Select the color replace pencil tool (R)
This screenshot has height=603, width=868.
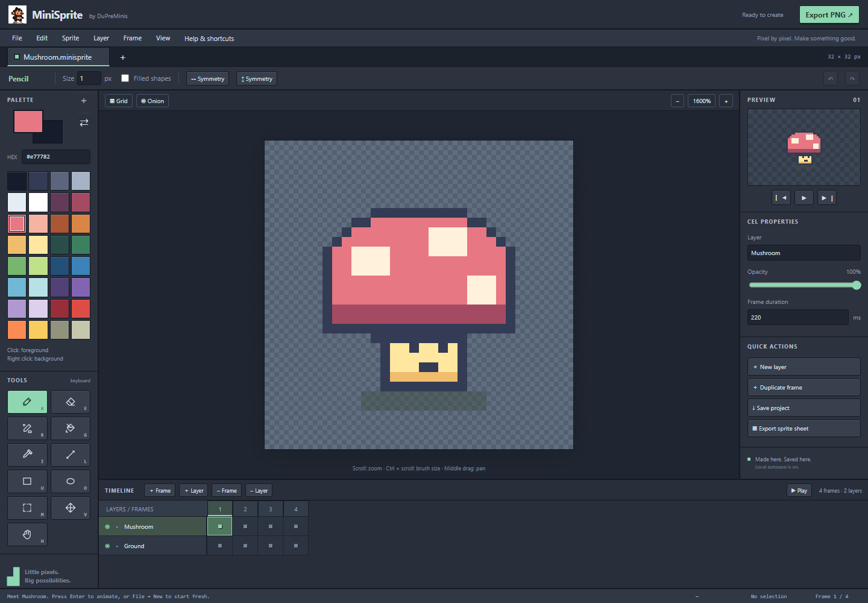pos(27,428)
